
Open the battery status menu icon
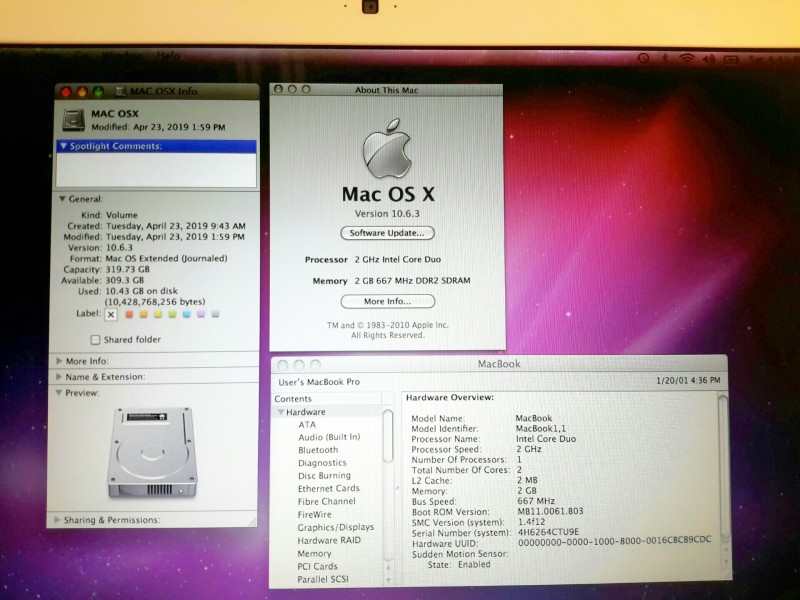[x=731, y=60]
